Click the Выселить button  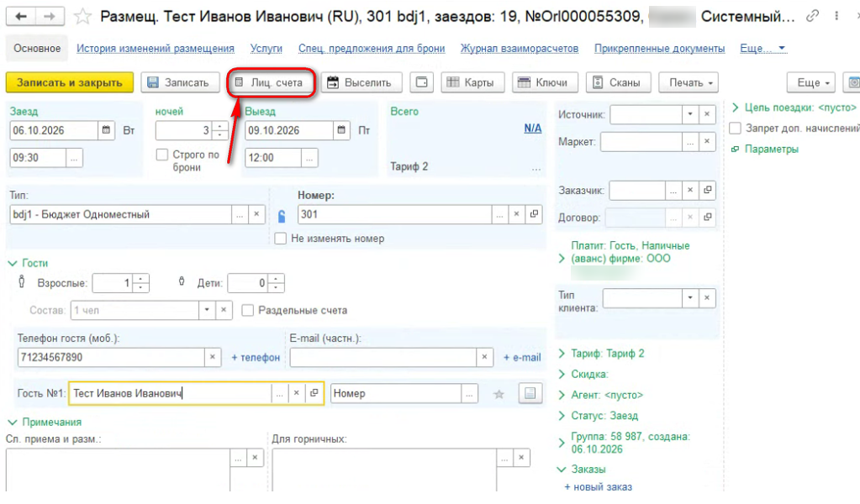(x=361, y=82)
